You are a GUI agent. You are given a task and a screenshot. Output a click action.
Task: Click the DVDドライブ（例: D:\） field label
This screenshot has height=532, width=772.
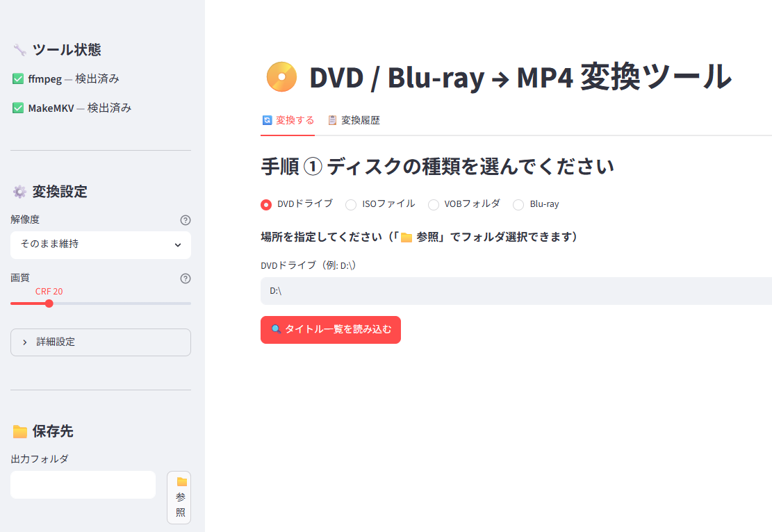click(x=309, y=265)
